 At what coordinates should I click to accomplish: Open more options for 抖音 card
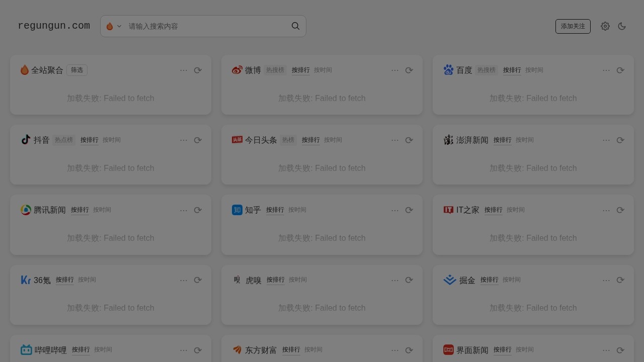point(184,140)
